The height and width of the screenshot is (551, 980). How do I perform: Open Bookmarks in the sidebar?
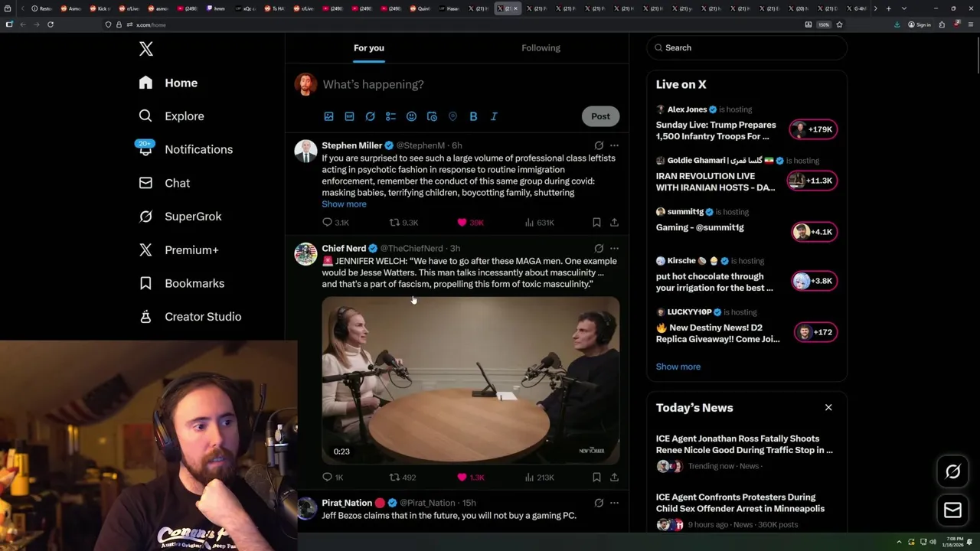tap(181, 283)
